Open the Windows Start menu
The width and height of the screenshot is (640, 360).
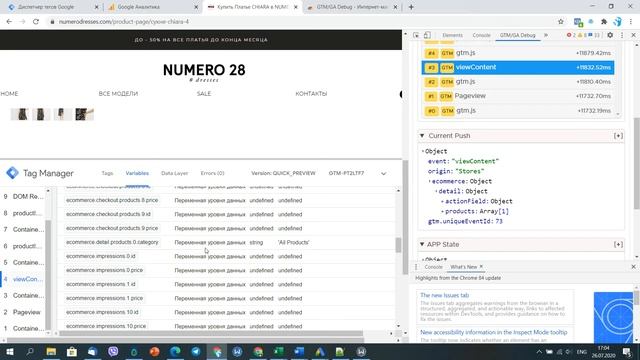9,351
